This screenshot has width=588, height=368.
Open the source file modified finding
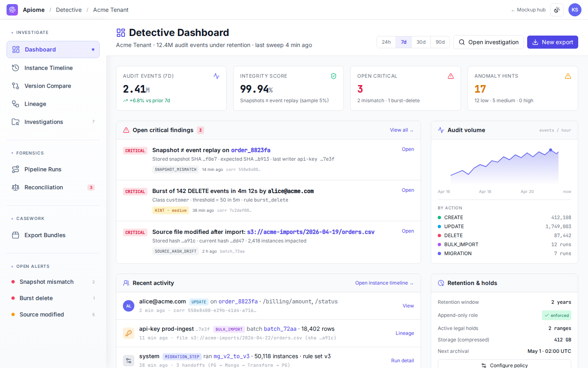[408, 231]
